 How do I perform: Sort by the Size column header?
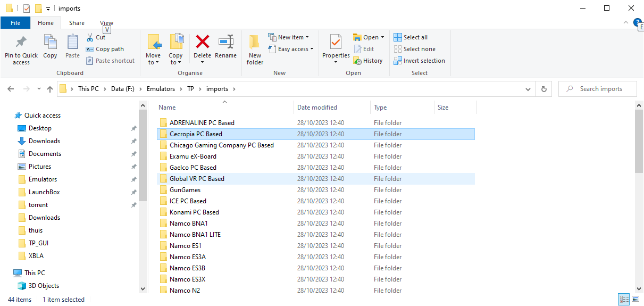click(455, 107)
